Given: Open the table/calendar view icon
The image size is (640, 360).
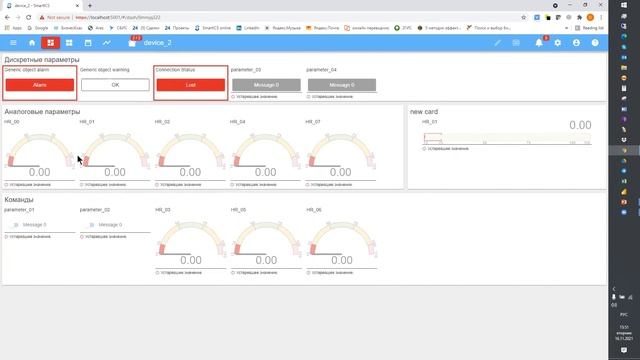Looking at the screenshot, I should 88,43.
